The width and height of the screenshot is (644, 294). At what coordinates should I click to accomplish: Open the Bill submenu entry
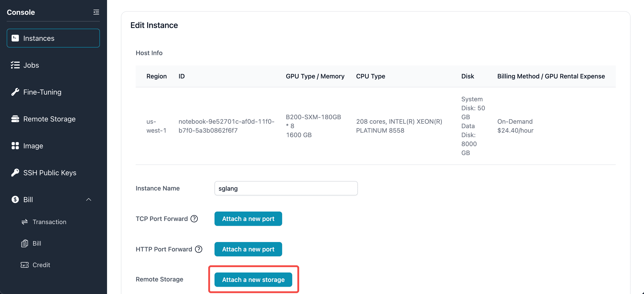pos(36,243)
